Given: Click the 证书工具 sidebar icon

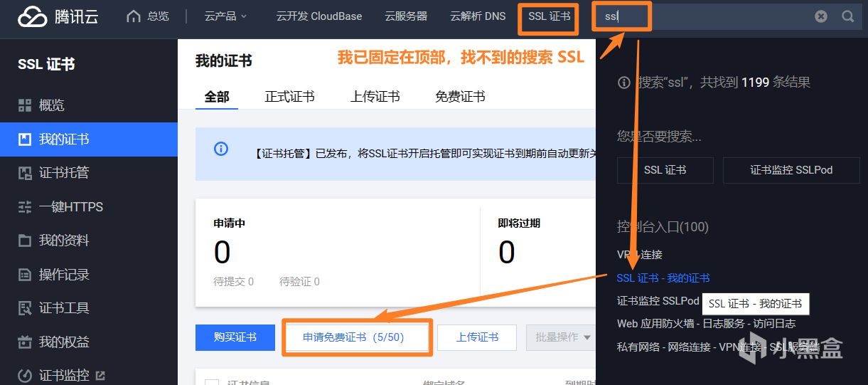Looking at the screenshot, I should pyautogui.click(x=25, y=308).
